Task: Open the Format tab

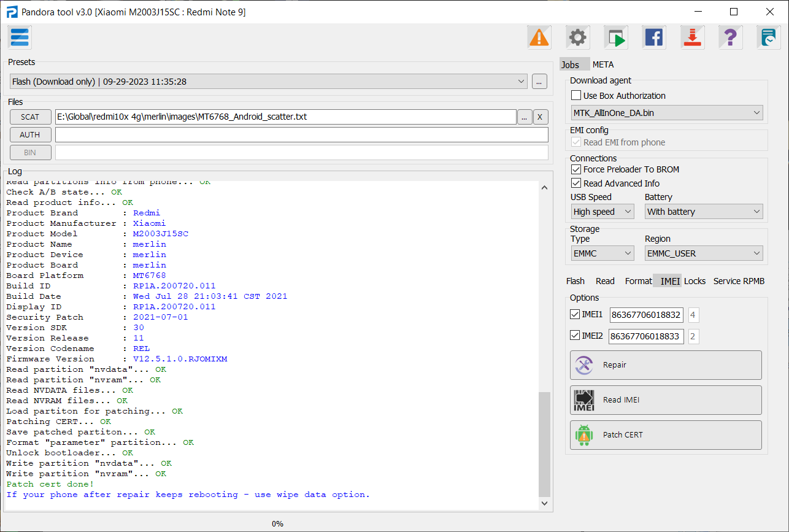Action: [638, 281]
